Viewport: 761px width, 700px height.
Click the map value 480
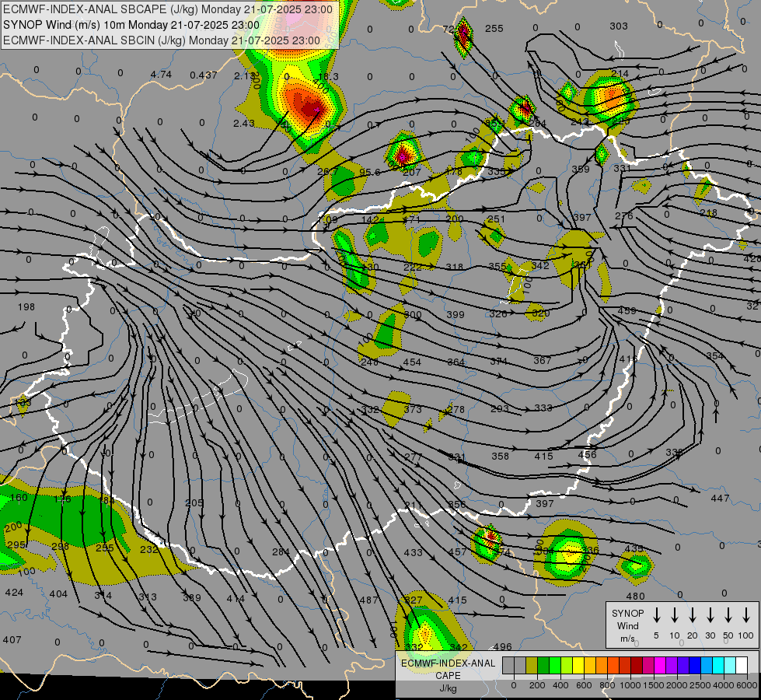click(x=635, y=596)
